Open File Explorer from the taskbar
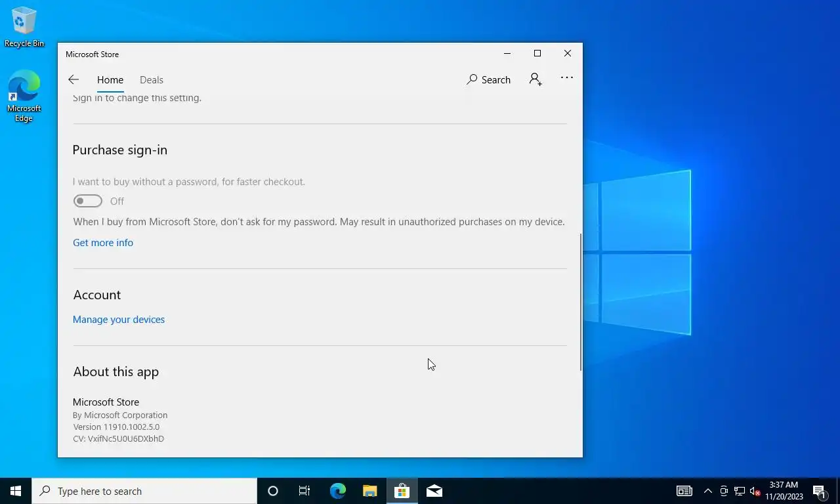Screen dimensions: 840x504 pos(369,491)
